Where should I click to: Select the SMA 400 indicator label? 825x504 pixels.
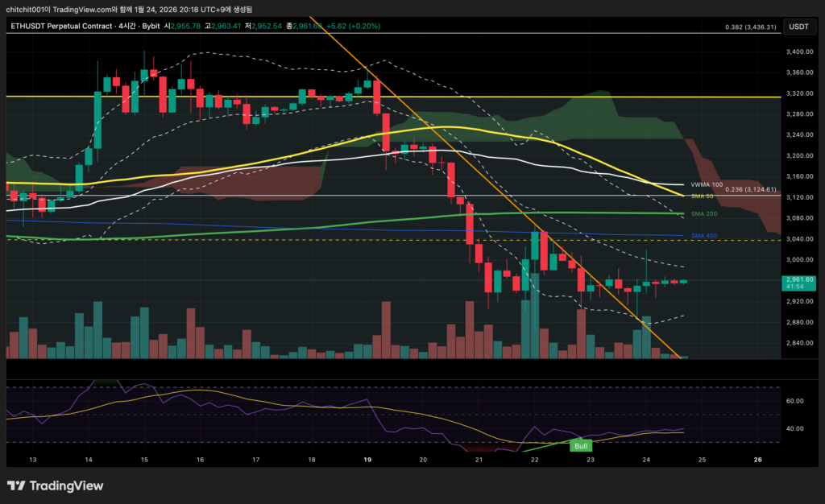tap(703, 236)
